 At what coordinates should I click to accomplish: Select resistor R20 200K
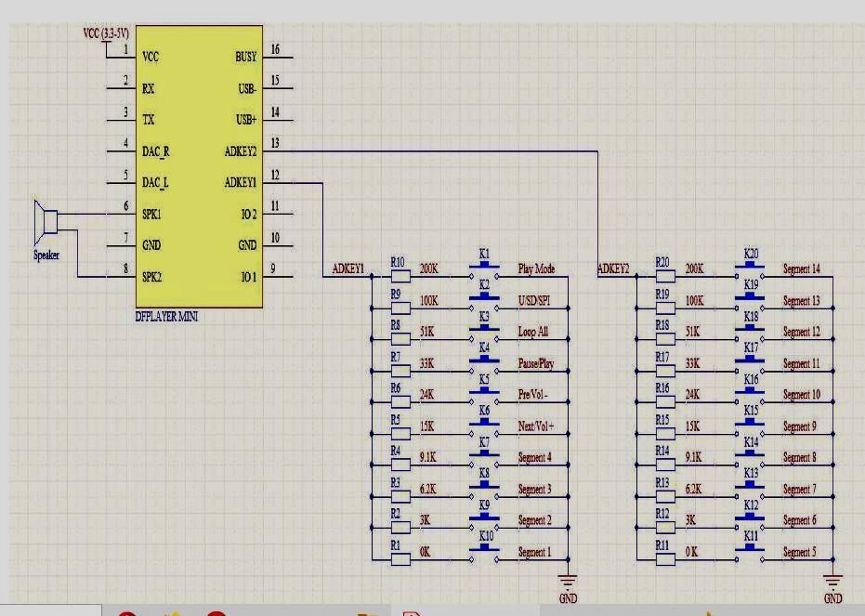[665, 276]
